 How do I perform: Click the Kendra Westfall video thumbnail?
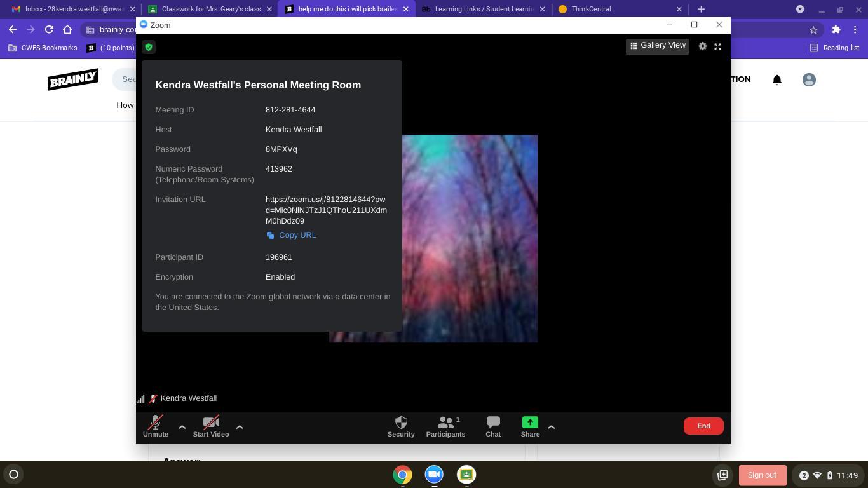pyautogui.click(x=470, y=238)
